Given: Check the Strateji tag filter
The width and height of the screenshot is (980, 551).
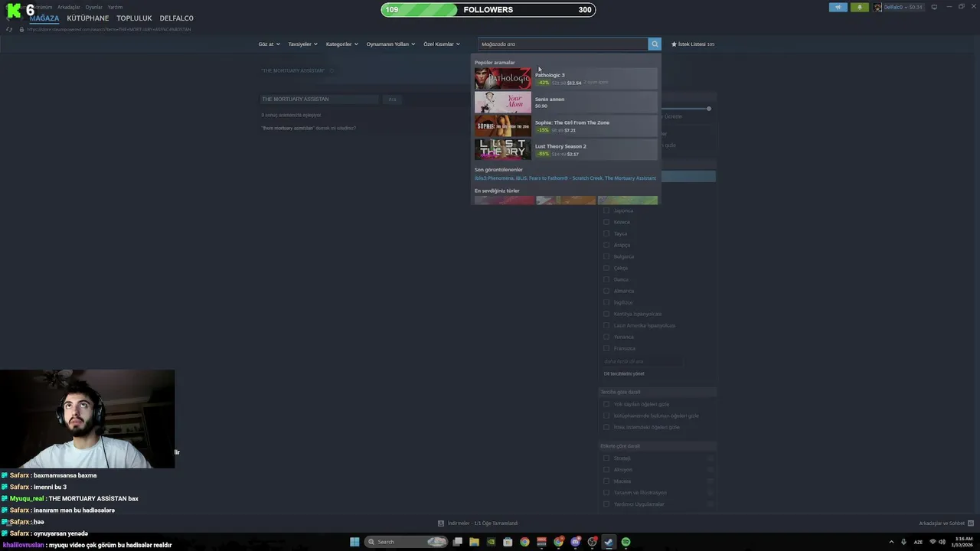Looking at the screenshot, I should coord(606,458).
